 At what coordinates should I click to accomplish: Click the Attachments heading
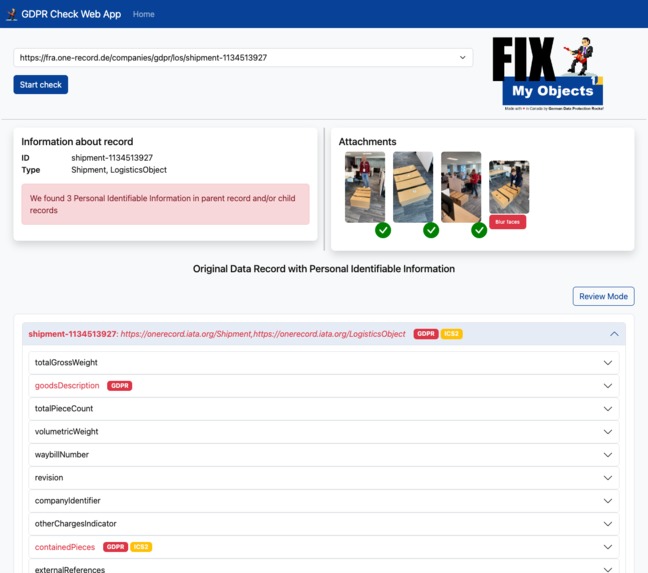367,142
